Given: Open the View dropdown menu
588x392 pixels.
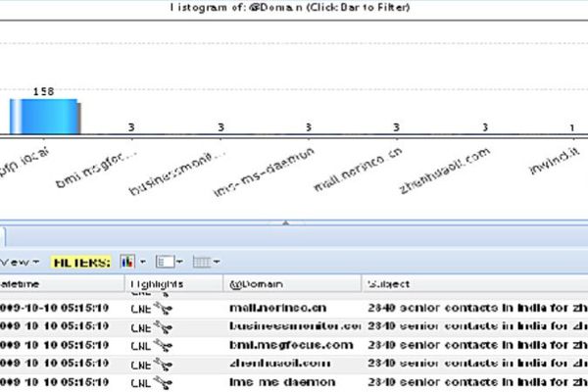Looking at the screenshot, I should pos(20,262).
